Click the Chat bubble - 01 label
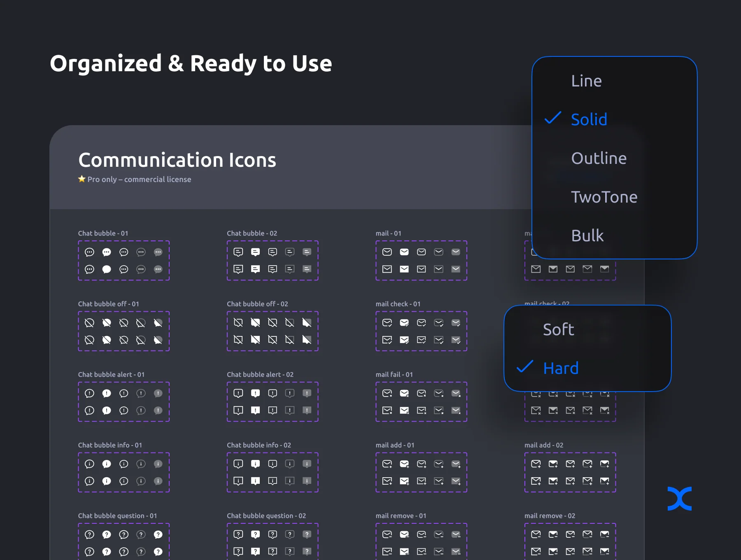The width and height of the screenshot is (741, 560). click(103, 233)
